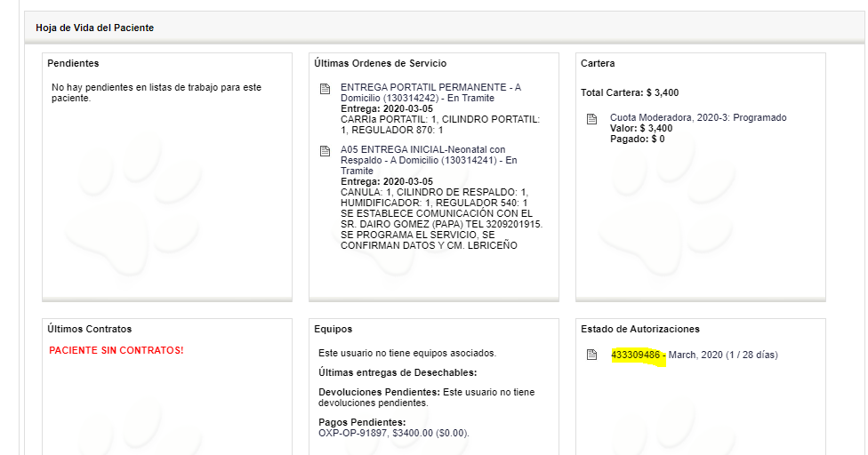Click the Pendientes panel title
This screenshot has width=868, height=455.
[73, 63]
